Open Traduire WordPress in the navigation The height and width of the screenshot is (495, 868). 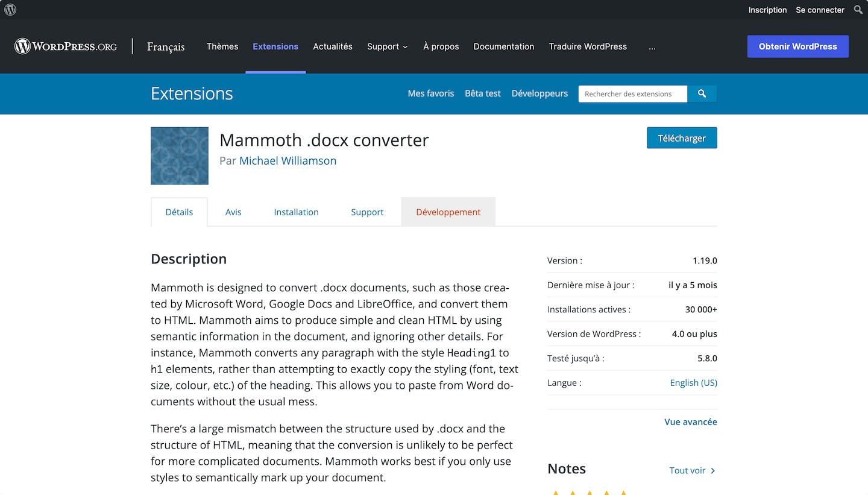click(588, 46)
